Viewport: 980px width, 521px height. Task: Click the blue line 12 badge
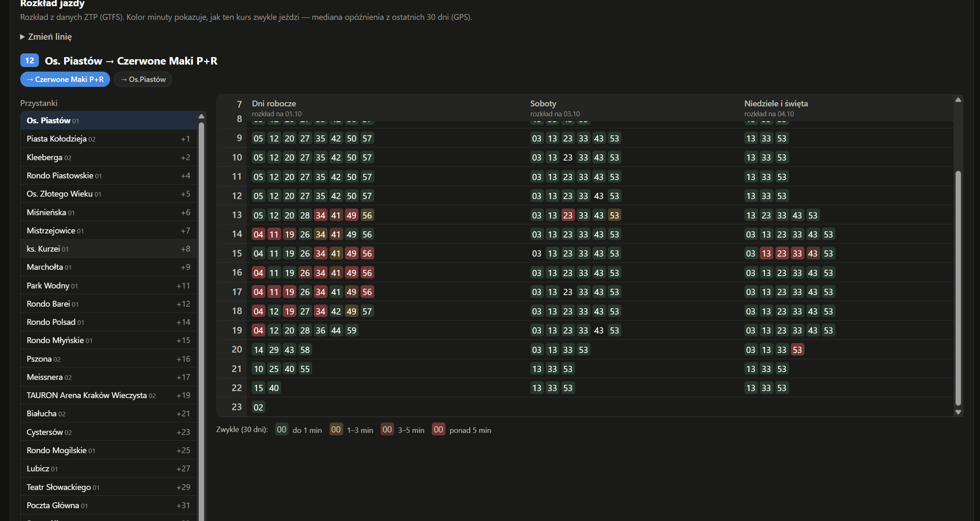[29, 61]
